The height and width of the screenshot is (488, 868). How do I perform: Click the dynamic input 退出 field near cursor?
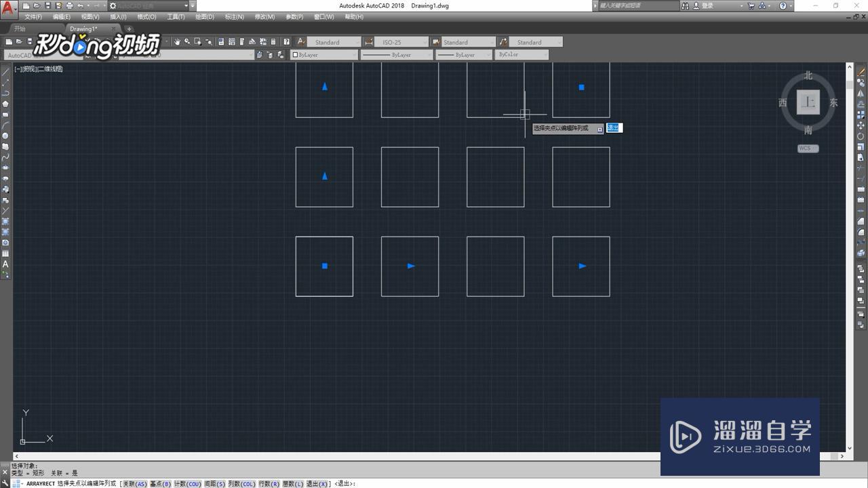tap(614, 128)
